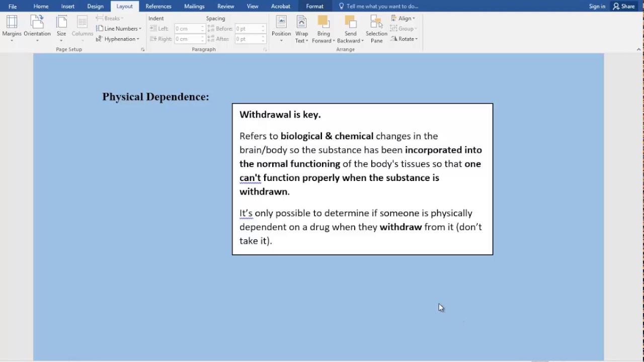Click the 'Withdrawal is key.' line
Image resolution: width=644 pixels, height=362 pixels.
[x=280, y=115]
